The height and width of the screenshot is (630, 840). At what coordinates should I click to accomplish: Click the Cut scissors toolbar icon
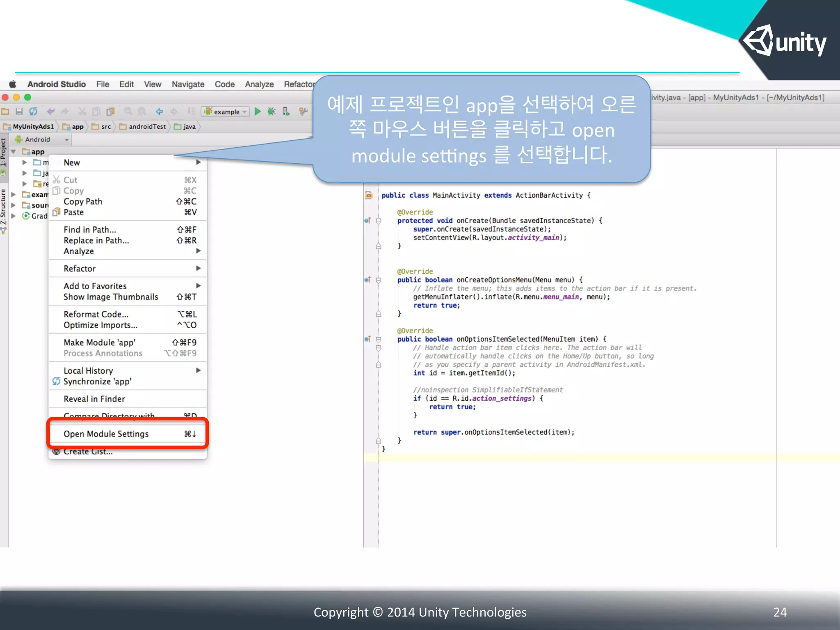coord(82,112)
